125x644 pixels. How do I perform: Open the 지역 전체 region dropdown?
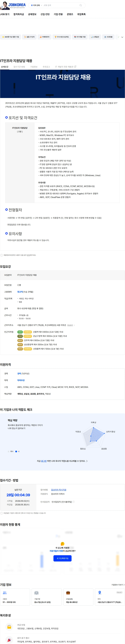[36, 5]
